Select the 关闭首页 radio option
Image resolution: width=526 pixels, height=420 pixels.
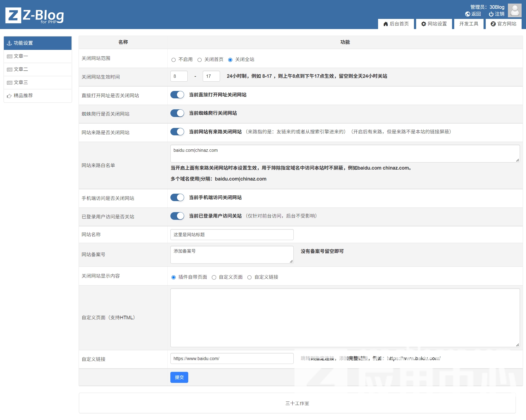pos(199,60)
